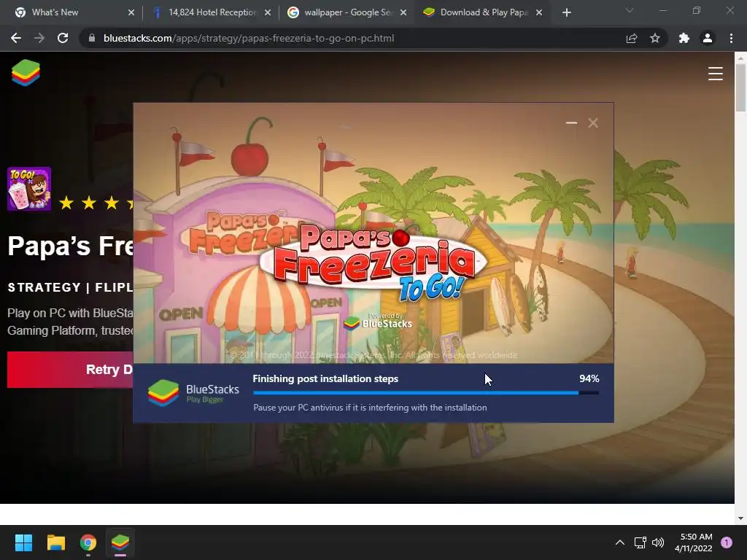Click the padlock site info icon
Image resolution: width=747 pixels, height=560 pixels.
(x=92, y=38)
